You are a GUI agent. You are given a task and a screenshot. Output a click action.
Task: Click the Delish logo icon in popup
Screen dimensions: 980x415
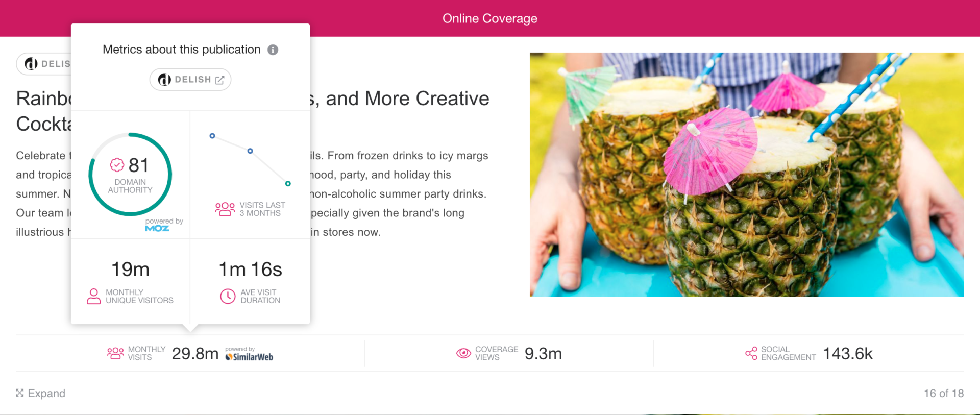click(164, 80)
